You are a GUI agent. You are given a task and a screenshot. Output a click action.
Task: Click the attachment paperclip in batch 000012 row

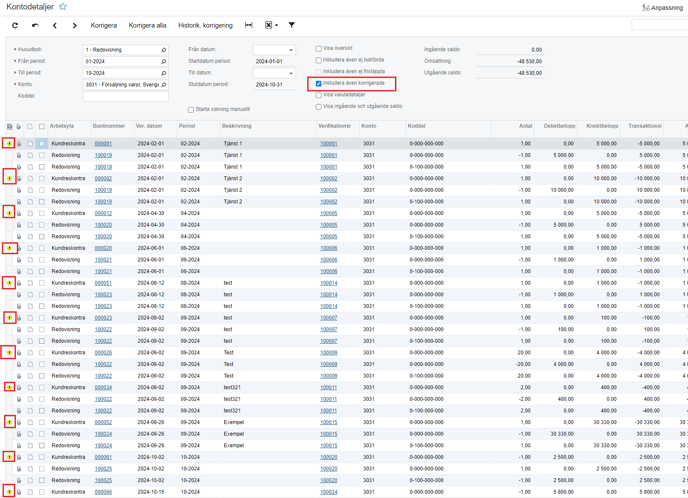click(x=19, y=213)
